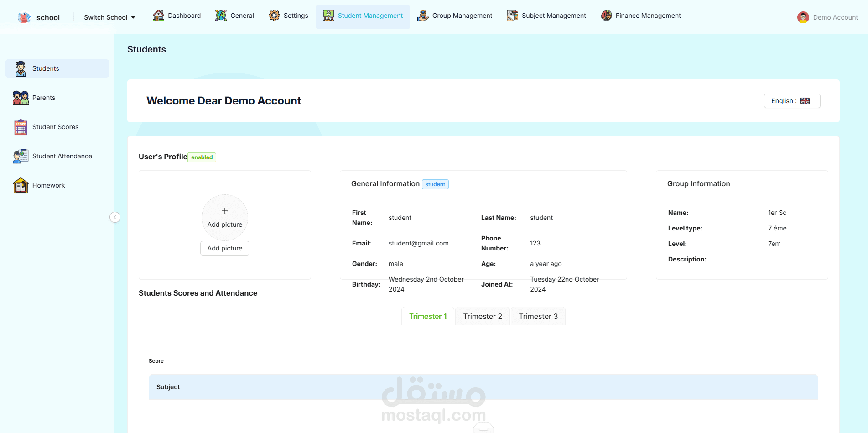The width and height of the screenshot is (868, 433).
Task: Click the Students sidebar icon
Action: coord(21,68)
